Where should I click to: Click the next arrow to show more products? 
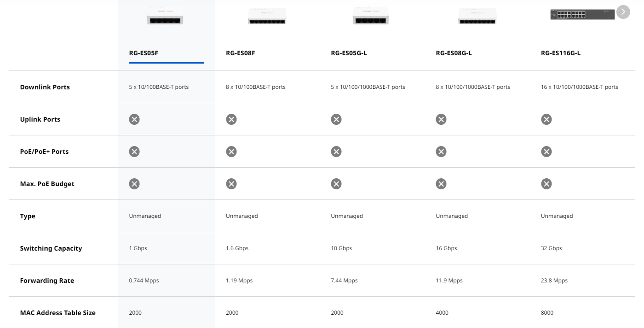coord(623,12)
